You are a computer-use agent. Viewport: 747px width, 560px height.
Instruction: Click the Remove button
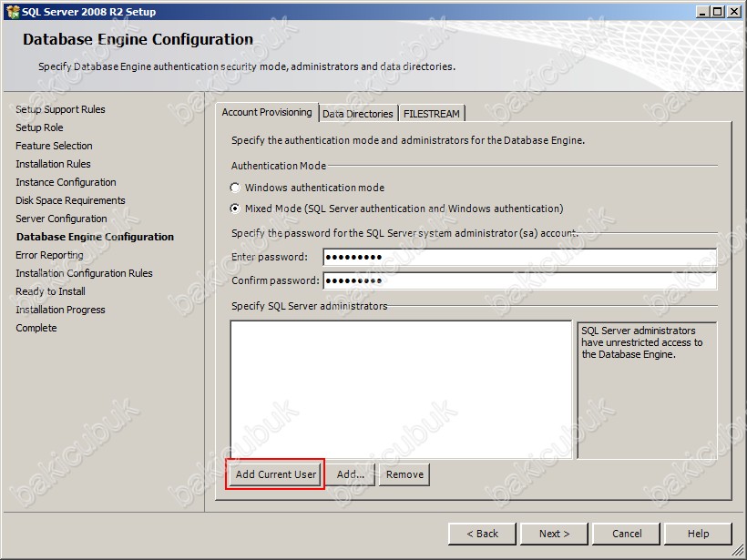click(405, 474)
